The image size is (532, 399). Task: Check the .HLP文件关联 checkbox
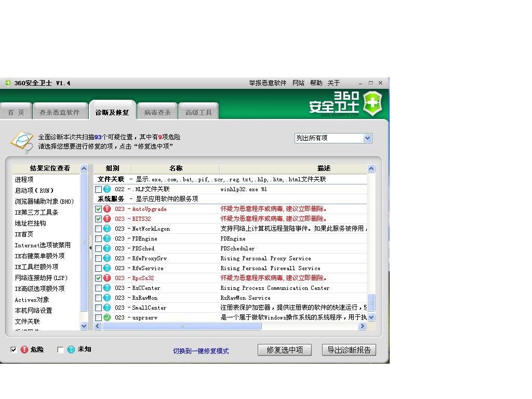coord(98,189)
